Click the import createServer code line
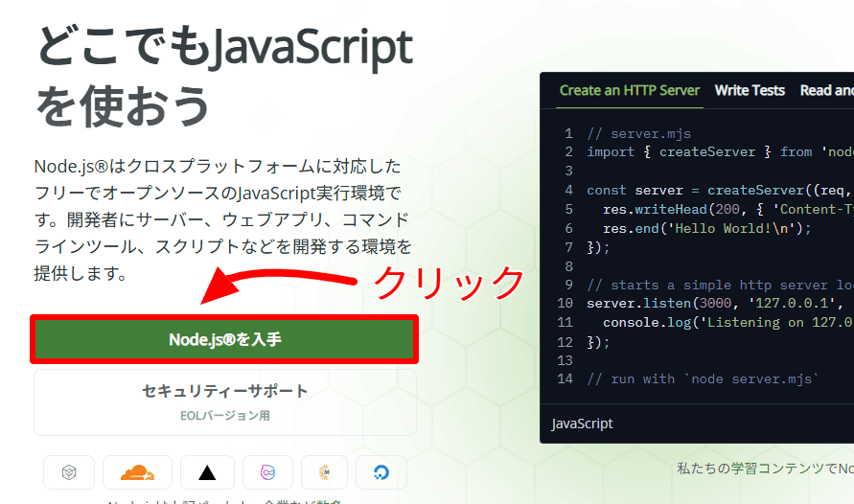Screen dimensions: 854x504 pos(709,151)
